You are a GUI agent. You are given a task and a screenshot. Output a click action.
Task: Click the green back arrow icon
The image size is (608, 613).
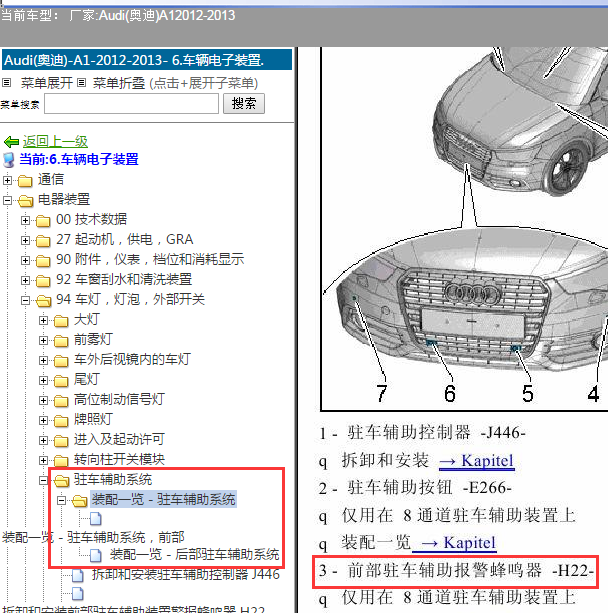[x=11, y=142]
